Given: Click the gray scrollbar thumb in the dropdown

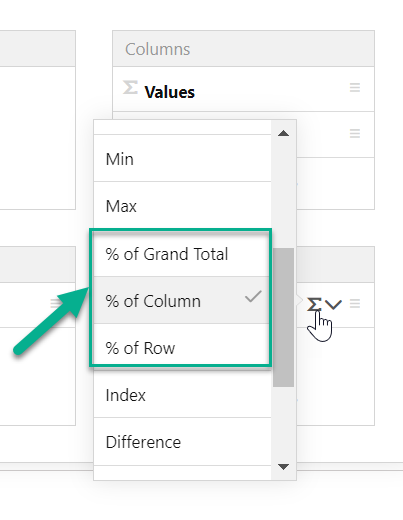Looking at the screenshot, I should click(283, 317).
